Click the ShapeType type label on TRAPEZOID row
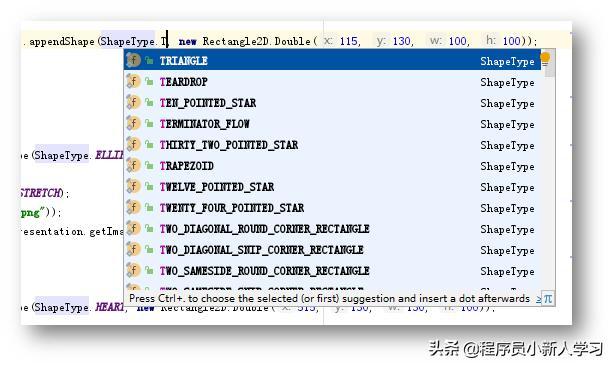The image size is (614, 367). click(x=507, y=166)
